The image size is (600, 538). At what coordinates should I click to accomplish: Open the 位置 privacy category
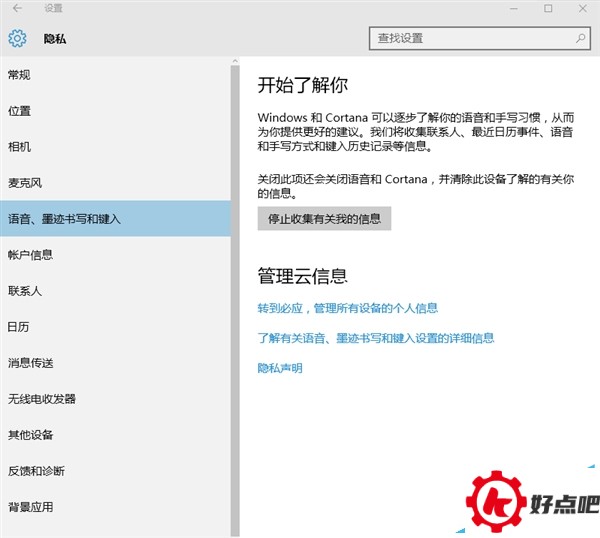click(x=115, y=111)
